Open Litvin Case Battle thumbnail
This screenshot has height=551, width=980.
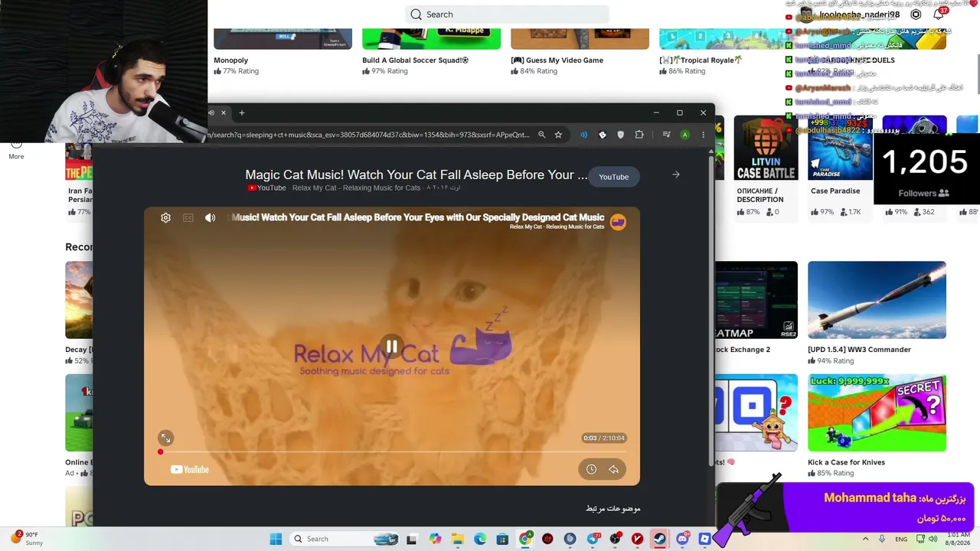coord(766,148)
